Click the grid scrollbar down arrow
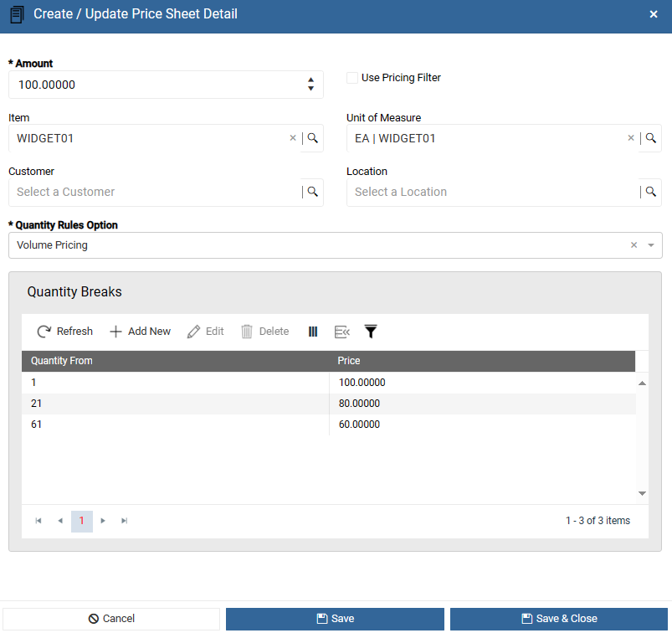The width and height of the screenshot is (672, 633). click(642, 493)
